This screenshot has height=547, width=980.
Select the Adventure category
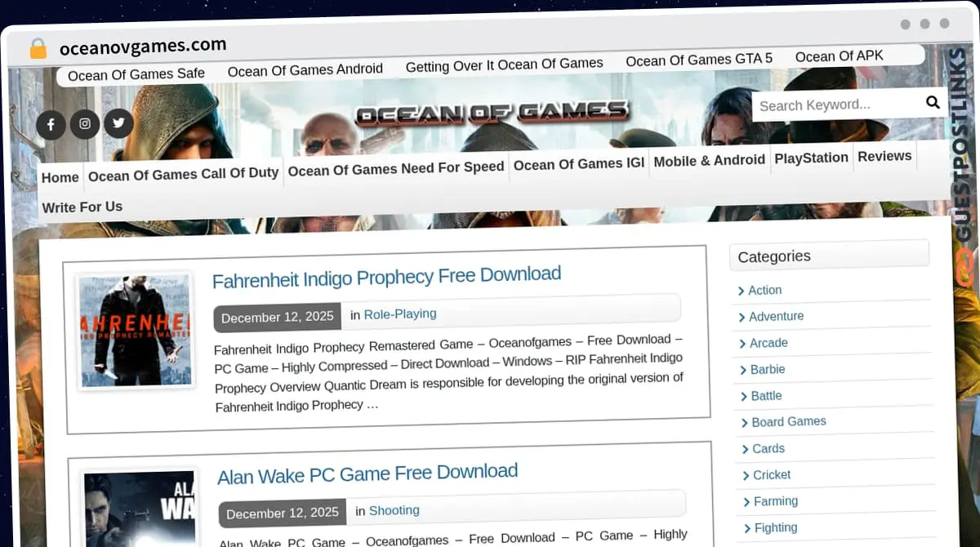[x=776, y=316]
